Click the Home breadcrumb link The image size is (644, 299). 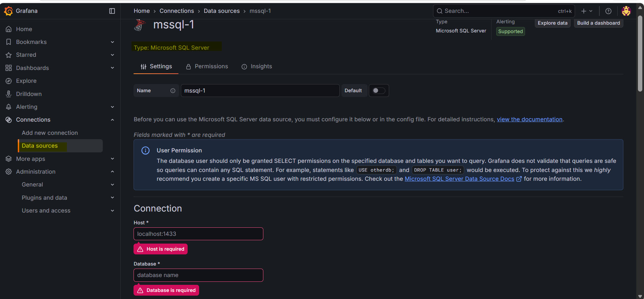pyautogui.click(x=142, y=11)
